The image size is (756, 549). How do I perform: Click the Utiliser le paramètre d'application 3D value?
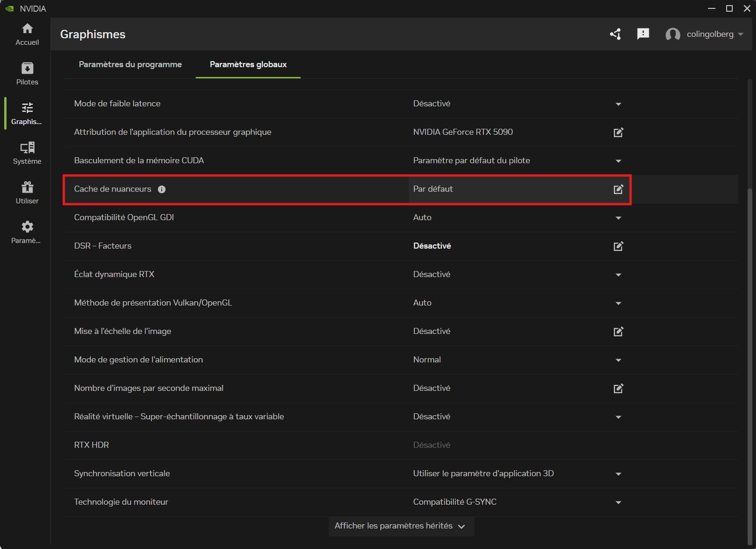483,473
